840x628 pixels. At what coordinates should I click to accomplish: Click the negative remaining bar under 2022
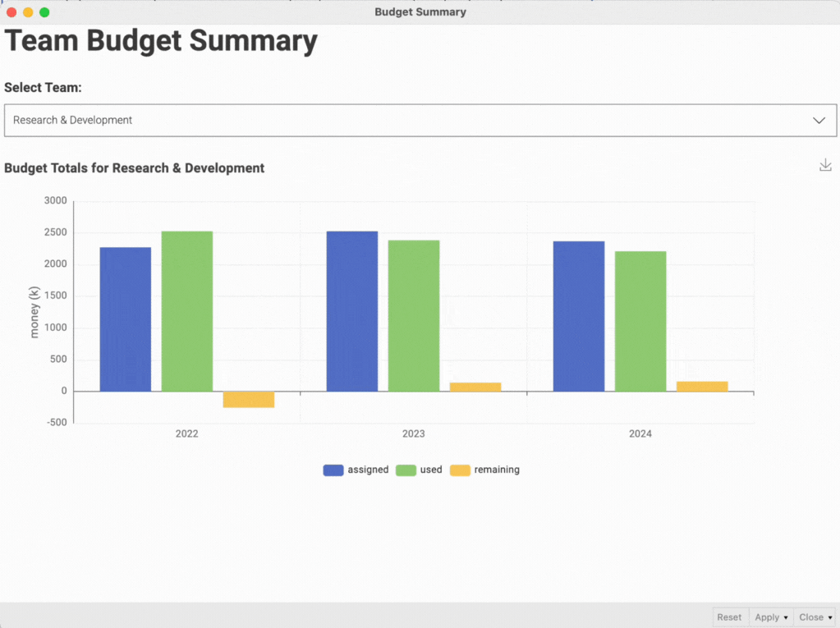coord(248,401)
